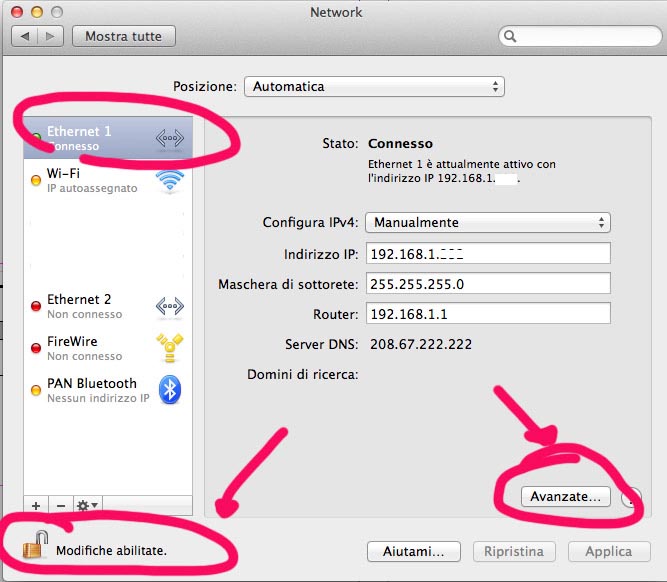This screenshot has height=582, width=667.
Task: Remove selected service with minus button
Action: pyautogui.click(x=60, y=505)
